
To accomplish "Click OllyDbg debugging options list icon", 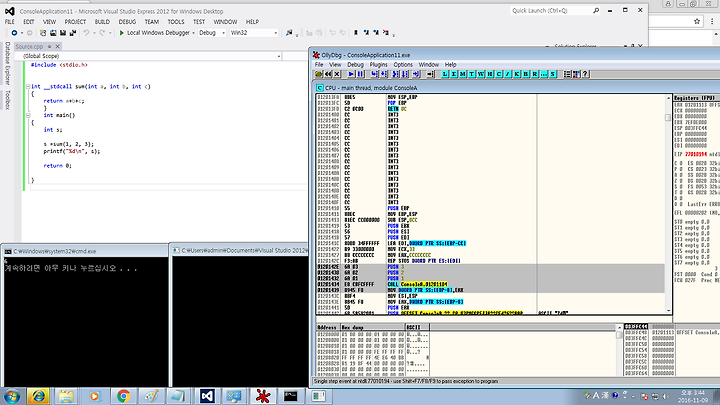I will pos(568,74).
